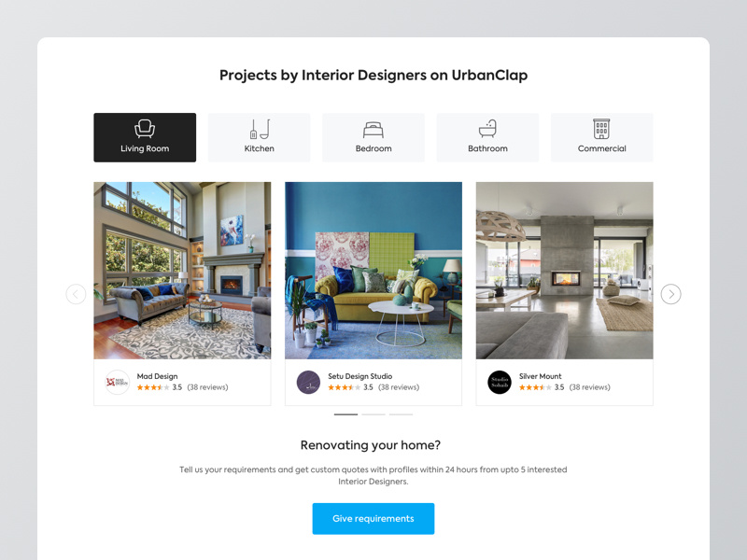747x560 pixels.
Task: Open Setu Design Studio's 38 reviews
Action: [x=399, y=387]
